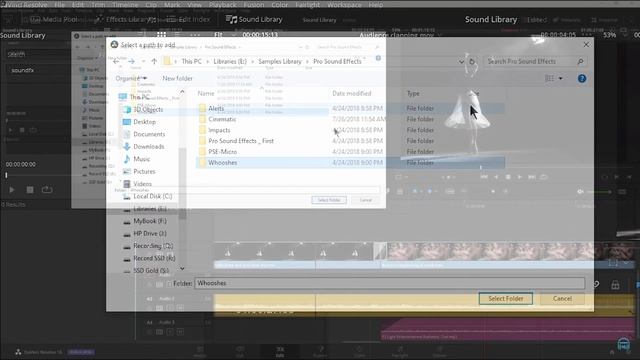Click the folder icon beside PSE-Micro
The height and width of the screenshot is (360, 640).
click(202, 151)
